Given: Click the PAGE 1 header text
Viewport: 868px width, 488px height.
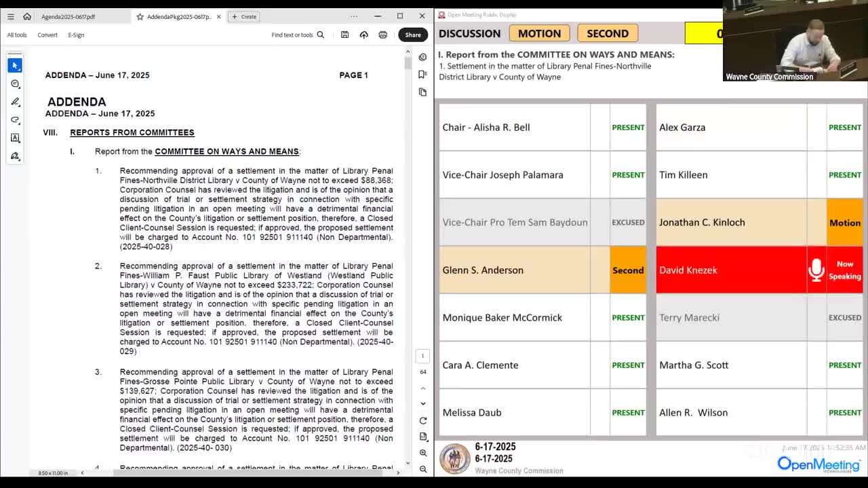Looking at the screenshot, I should tap(353, 75).
